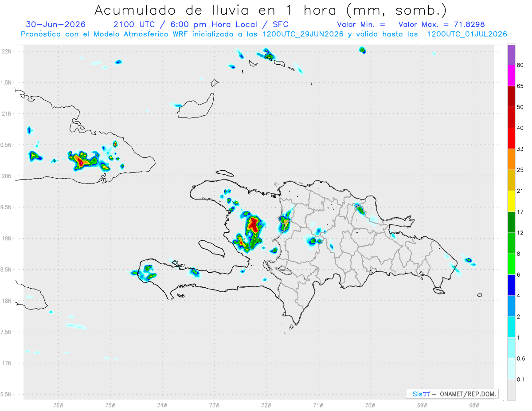The width and height of the screenshot is (532, 411).
Task: Click the '71W' longitude label
Action: coord(318,405)
